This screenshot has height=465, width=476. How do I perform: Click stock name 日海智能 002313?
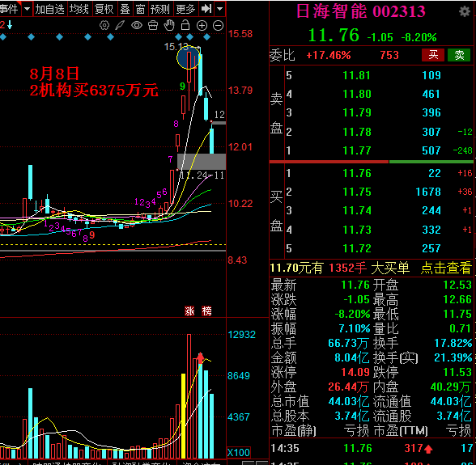coord(361,11)
